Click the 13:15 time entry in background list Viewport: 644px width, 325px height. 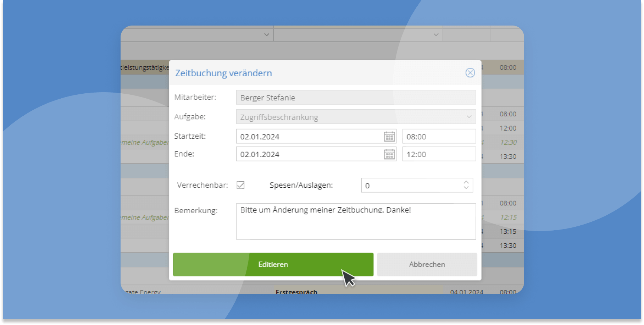click(508, 232)
